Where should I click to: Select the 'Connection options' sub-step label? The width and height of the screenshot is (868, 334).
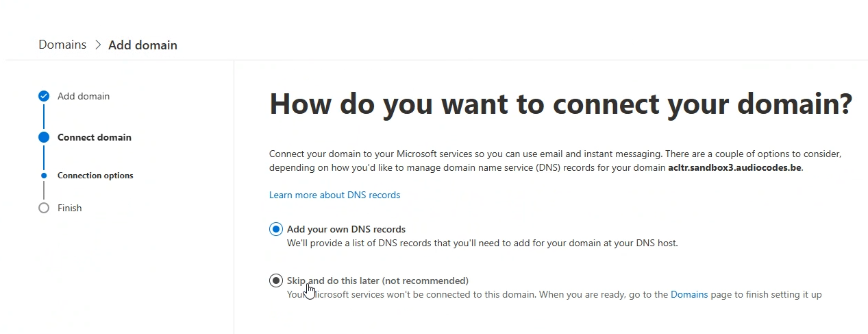coord(95,176)
